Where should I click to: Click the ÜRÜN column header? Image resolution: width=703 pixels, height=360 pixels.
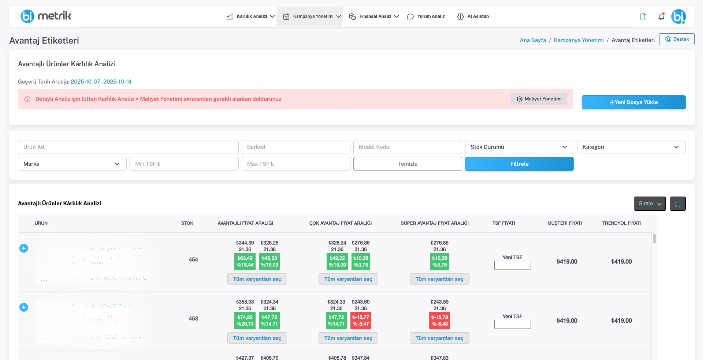[41, 223]
